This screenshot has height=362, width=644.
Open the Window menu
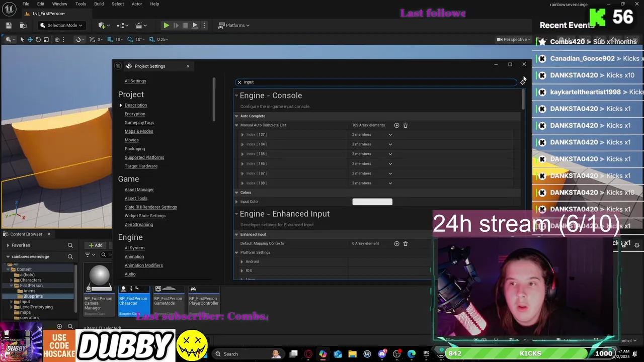click(x=59, y=4)
